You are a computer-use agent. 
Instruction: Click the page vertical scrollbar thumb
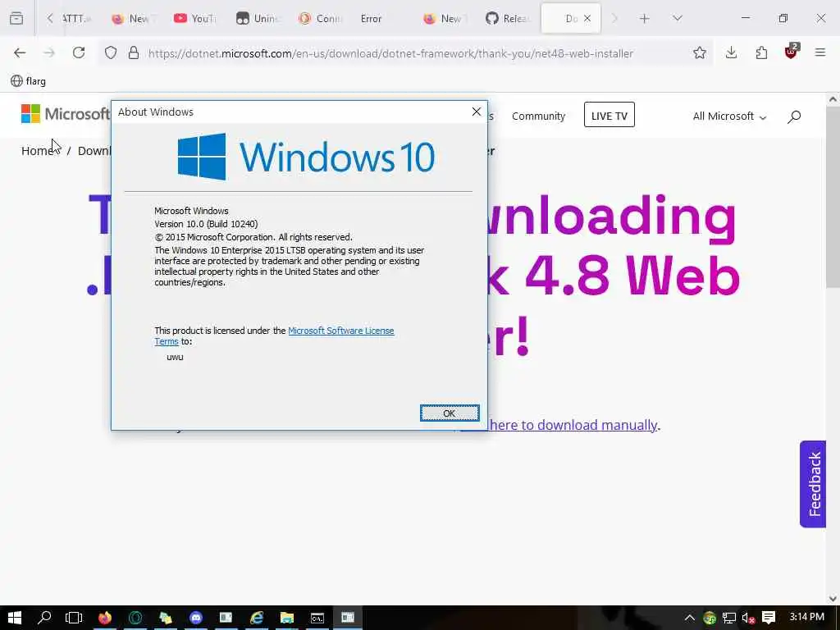[x=833, y=199]
